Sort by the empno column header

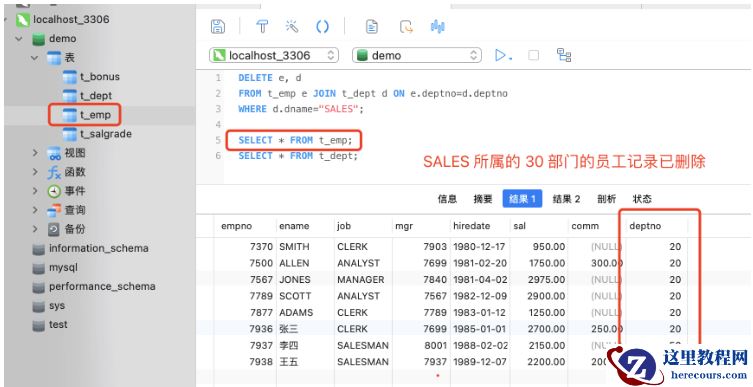(245, 226)
